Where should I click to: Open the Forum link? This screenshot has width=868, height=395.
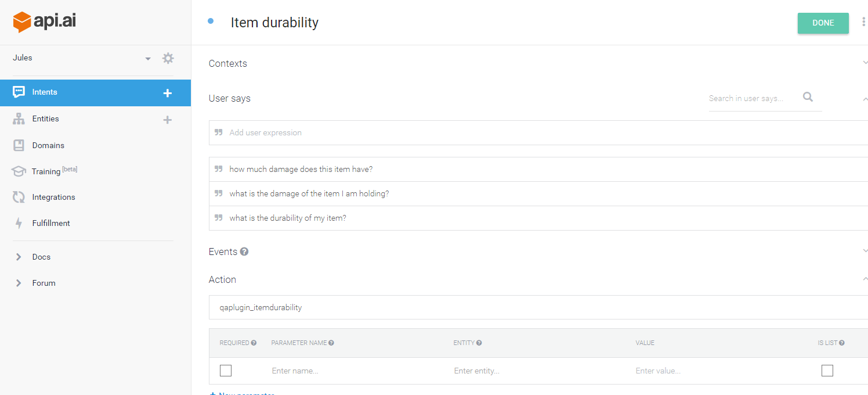pyautogui.click(x=44, y=283)
